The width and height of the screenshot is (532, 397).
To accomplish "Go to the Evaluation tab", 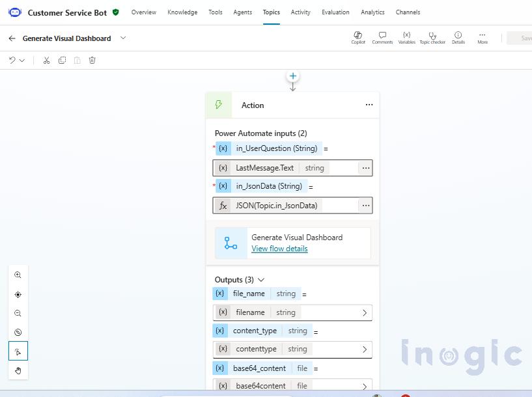I will coord(335,12).
